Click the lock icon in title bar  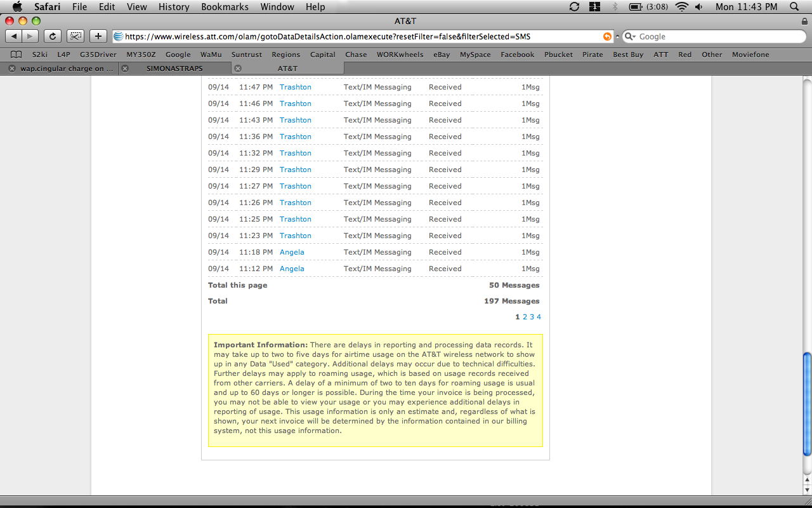coord(804,21)
